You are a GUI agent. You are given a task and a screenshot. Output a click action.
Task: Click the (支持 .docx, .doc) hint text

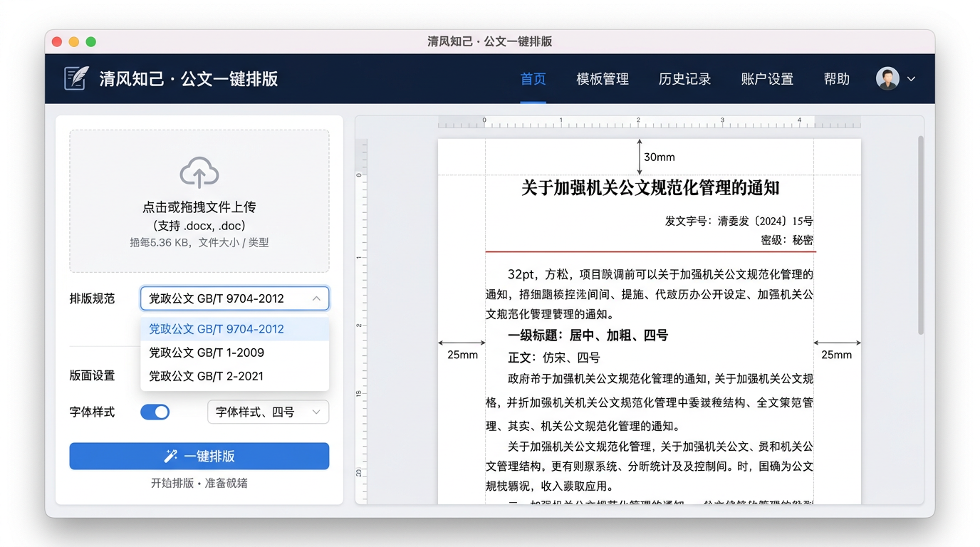pos(199,226)
